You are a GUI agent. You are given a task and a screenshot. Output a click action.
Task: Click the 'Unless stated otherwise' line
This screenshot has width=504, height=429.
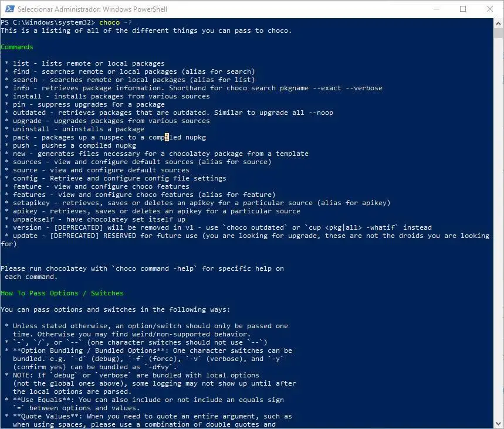(x=147, y=326)
